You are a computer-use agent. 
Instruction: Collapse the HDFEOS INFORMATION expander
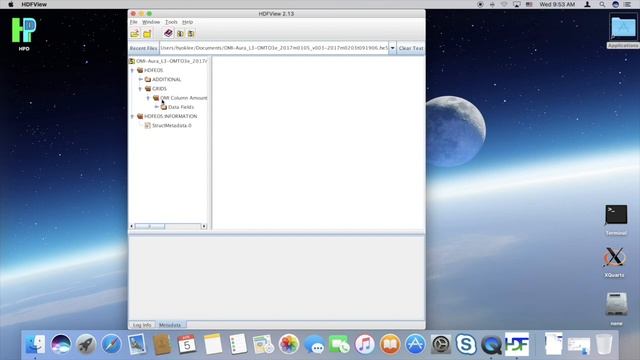click(x=132, y=116)
